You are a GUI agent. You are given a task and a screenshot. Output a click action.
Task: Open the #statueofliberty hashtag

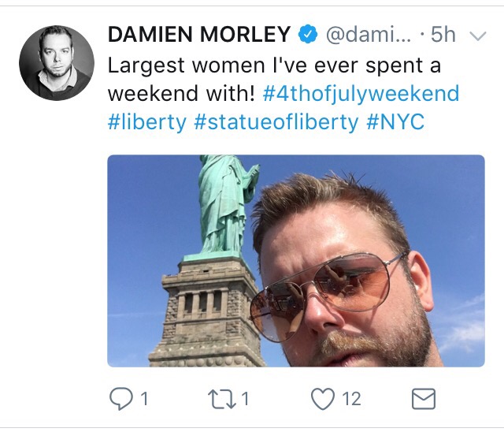(x=276, y=122)
